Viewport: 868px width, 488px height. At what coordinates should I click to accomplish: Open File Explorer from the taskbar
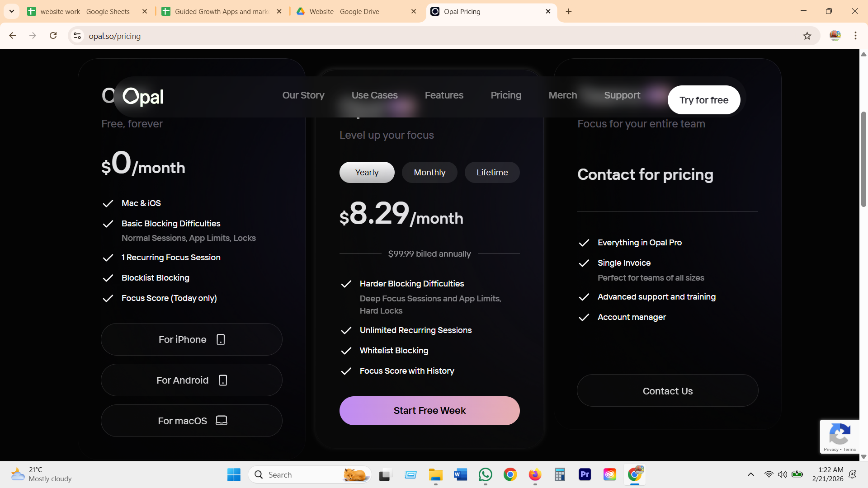click(435, 474)
